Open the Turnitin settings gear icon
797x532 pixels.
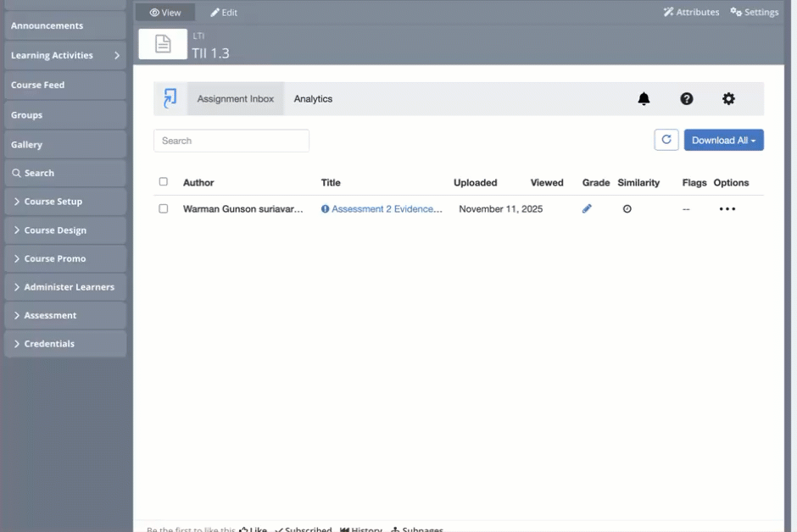coord(728,99)
